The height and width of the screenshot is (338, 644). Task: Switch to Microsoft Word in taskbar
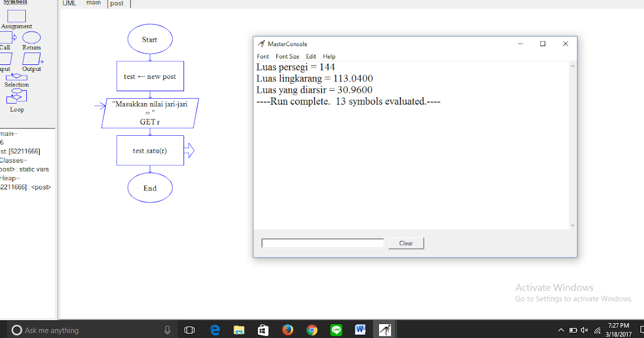click(x=360, y=329)
